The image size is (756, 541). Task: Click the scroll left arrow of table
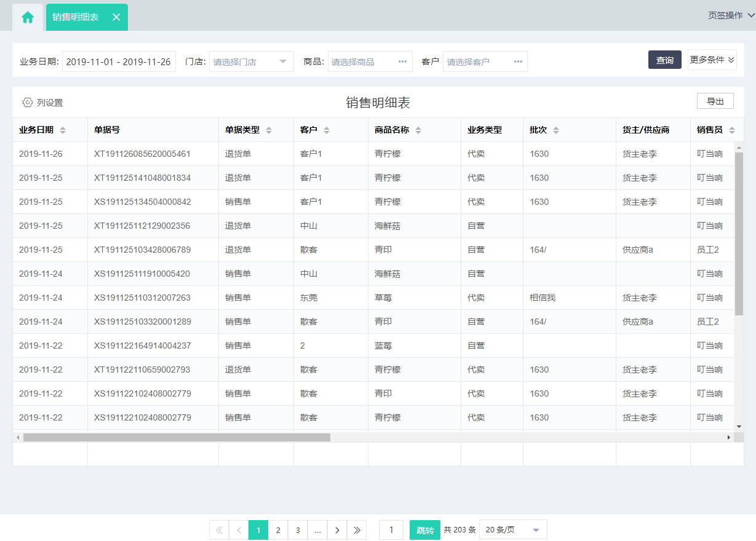pyautogui.click(x=18, y=437)
